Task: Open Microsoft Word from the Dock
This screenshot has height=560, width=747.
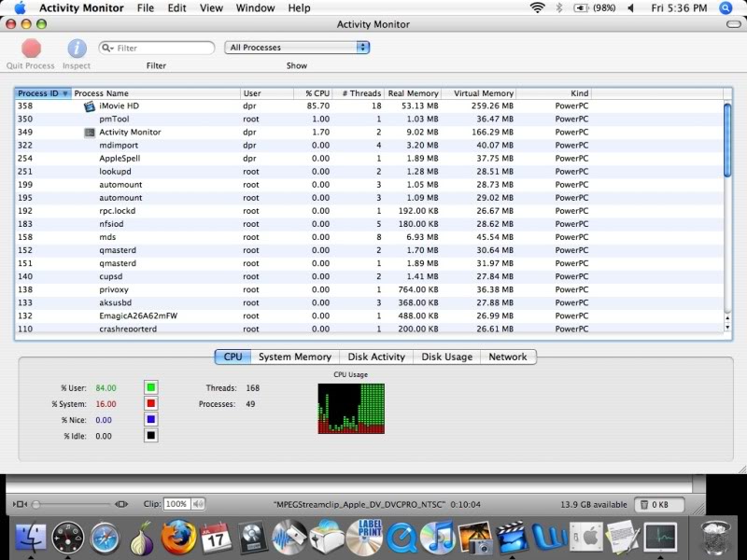Action: coord(549,539)
